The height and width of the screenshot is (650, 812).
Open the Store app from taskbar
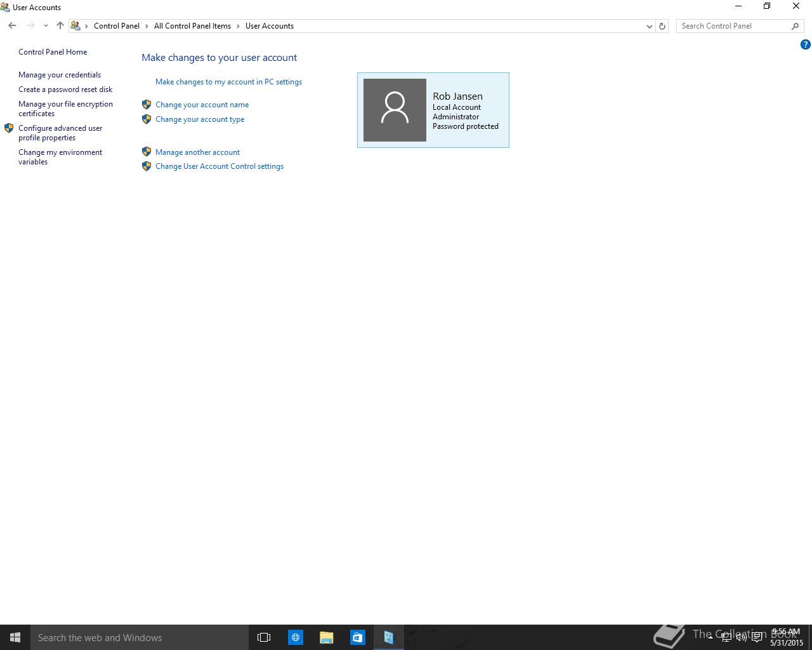357,637
